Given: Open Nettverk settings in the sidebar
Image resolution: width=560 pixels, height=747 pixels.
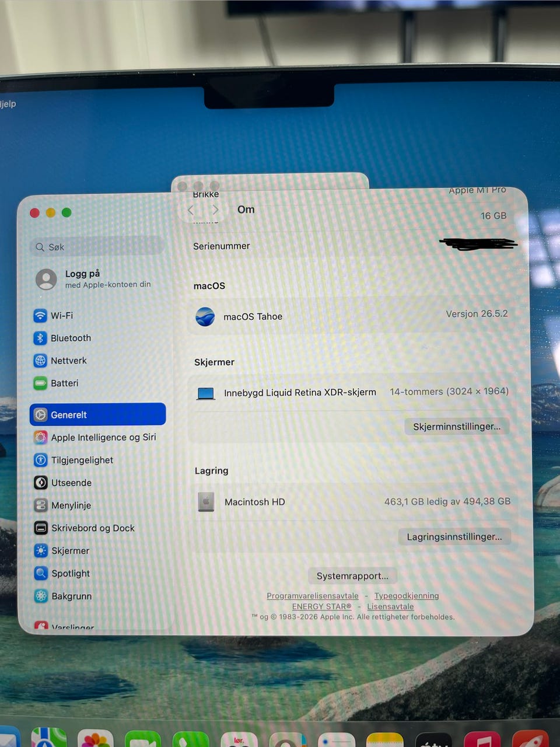Looking at the screenshot, I should point(60,361).
